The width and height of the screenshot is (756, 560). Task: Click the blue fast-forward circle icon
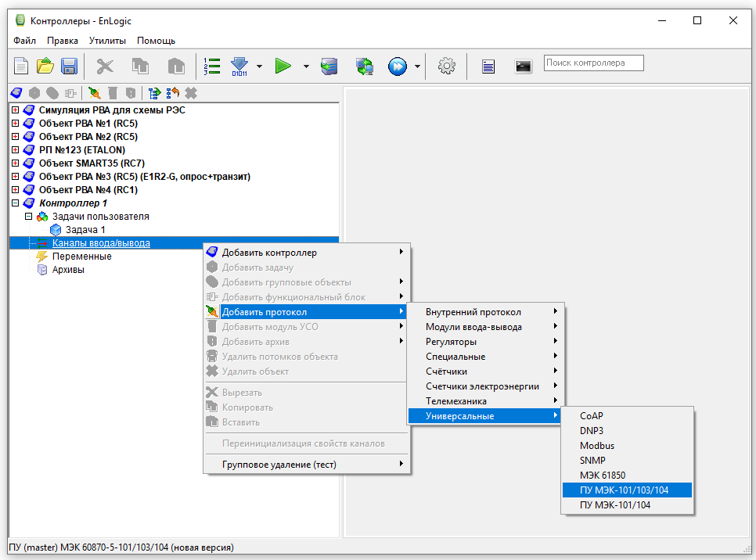tap(398, 66)
